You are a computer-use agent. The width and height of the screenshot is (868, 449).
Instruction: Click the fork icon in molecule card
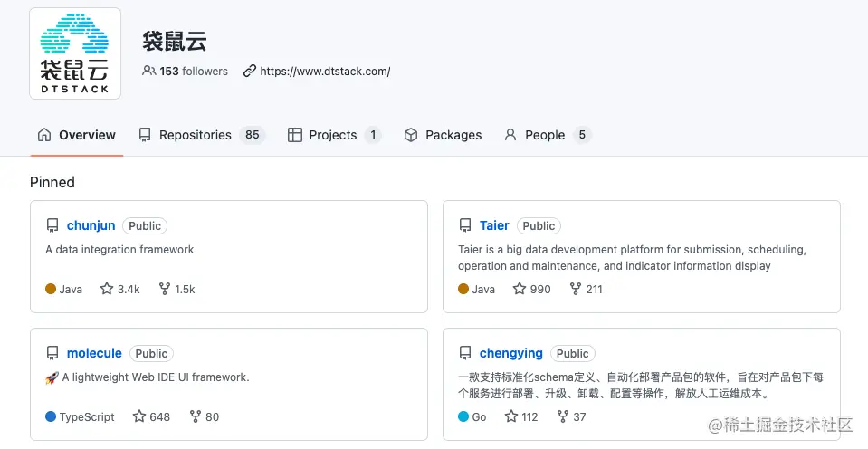196,416
